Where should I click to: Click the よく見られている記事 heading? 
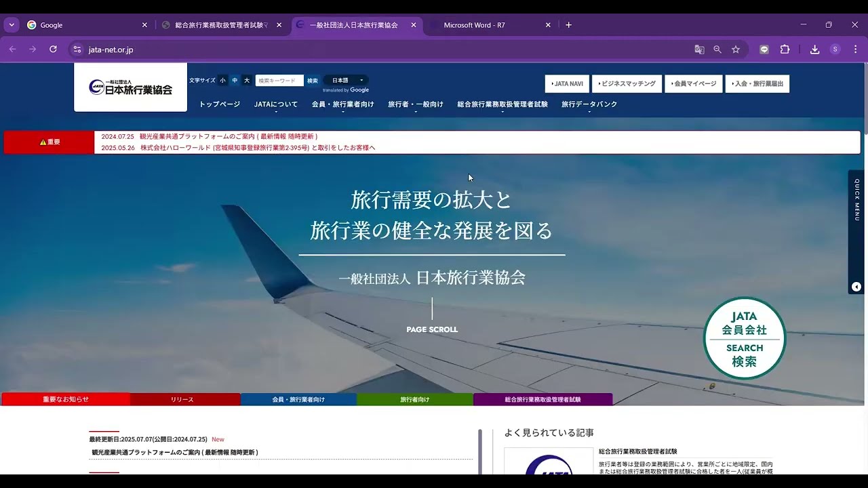coord(549,432)
